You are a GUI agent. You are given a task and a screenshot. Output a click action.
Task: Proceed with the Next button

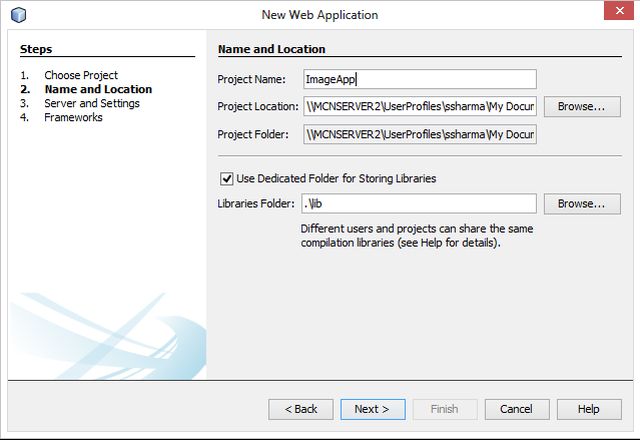click(372, 409)
